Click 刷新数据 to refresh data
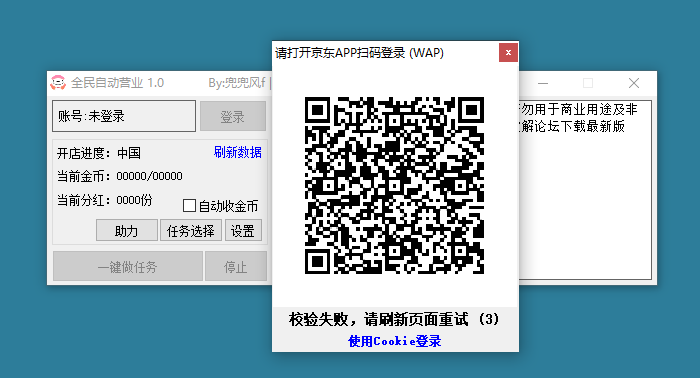This screenshot has height=378, width=700. [x=238, y=153]
